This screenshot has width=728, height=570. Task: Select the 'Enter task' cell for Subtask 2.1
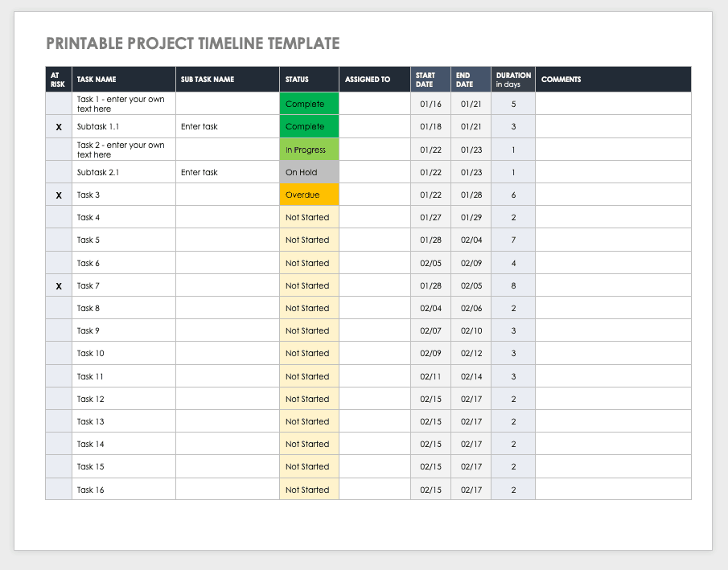pos(199,172)
